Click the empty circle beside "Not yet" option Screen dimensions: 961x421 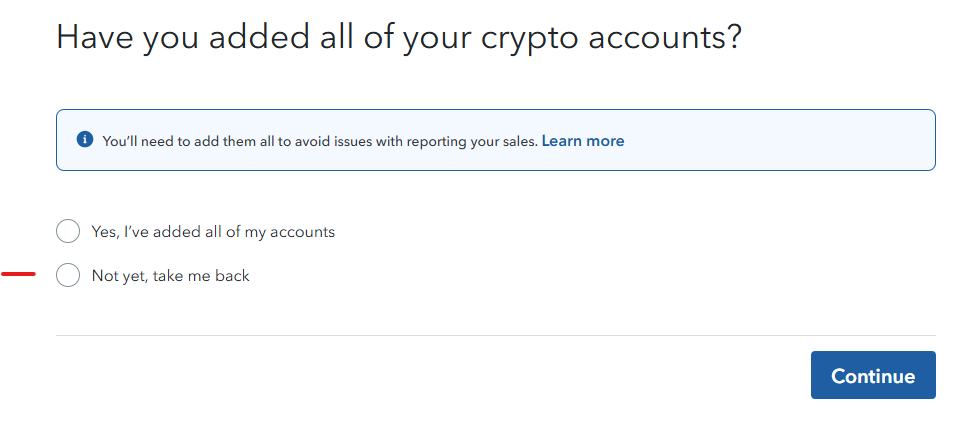[68, 275]
